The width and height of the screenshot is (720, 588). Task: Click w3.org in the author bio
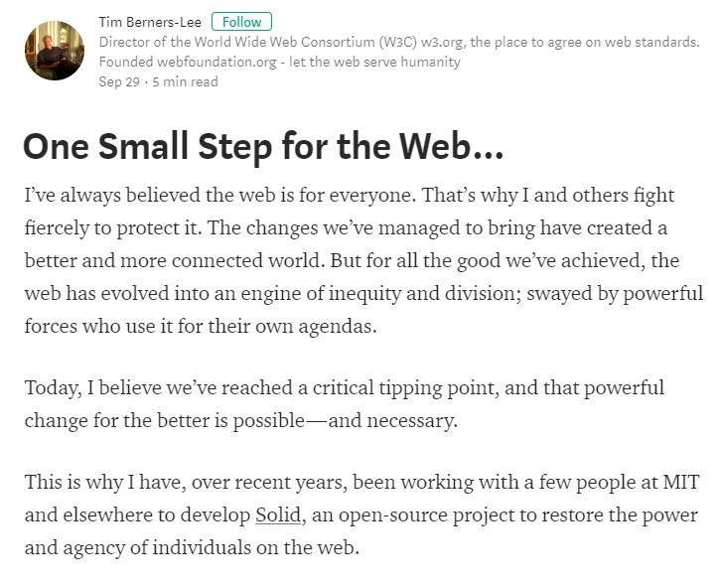(442, 43)
